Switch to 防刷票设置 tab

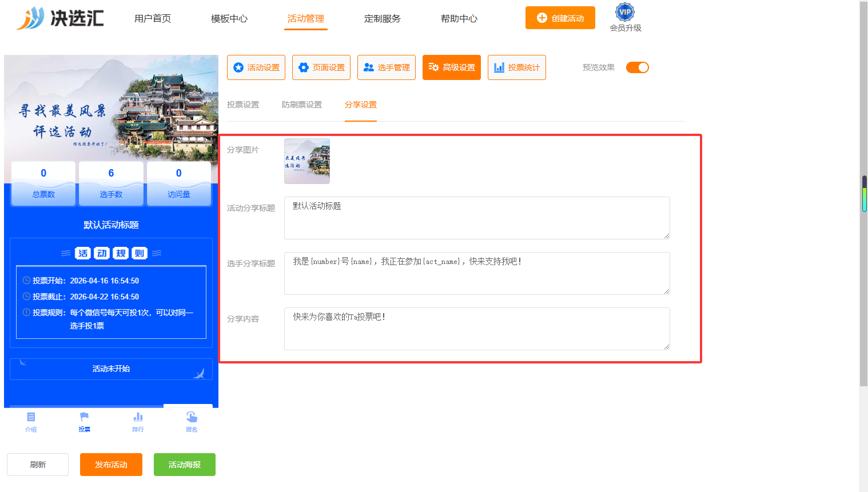(302, 105)
